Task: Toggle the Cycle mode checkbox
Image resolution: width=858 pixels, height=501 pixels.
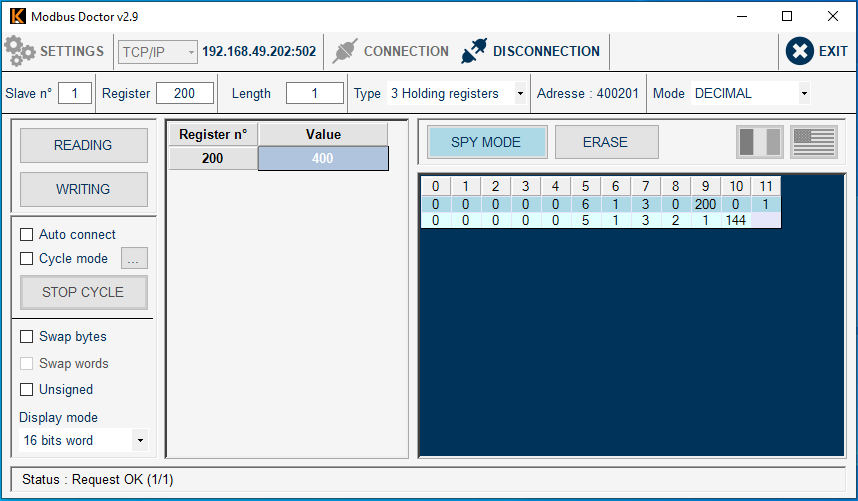Action: click(x=27, y=259)
